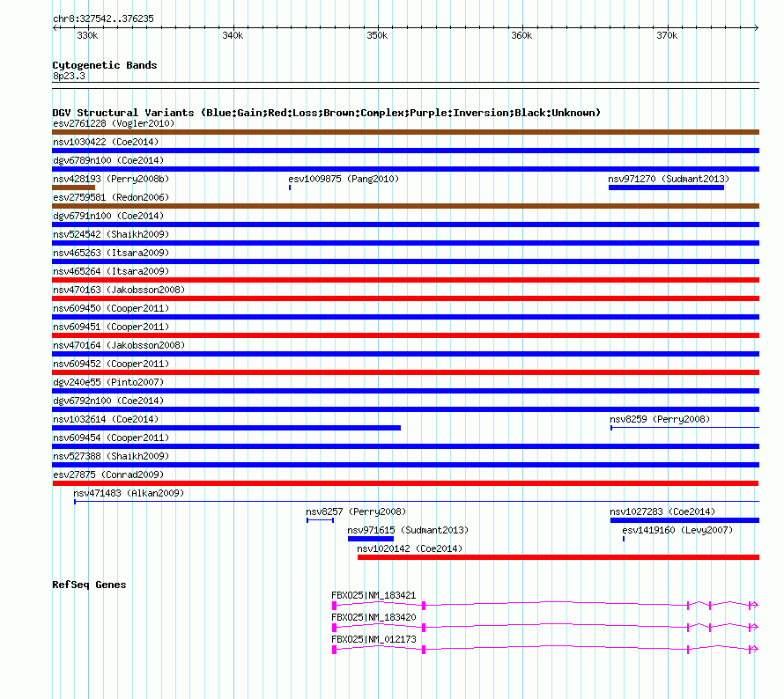Click the Cytogenetic Bands track title

coord(105,65)
